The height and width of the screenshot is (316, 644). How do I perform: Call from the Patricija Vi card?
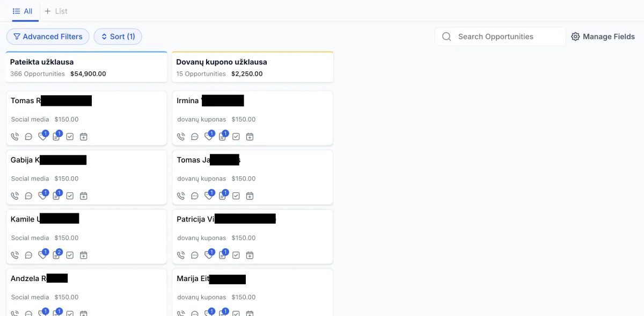coord(181,255)
